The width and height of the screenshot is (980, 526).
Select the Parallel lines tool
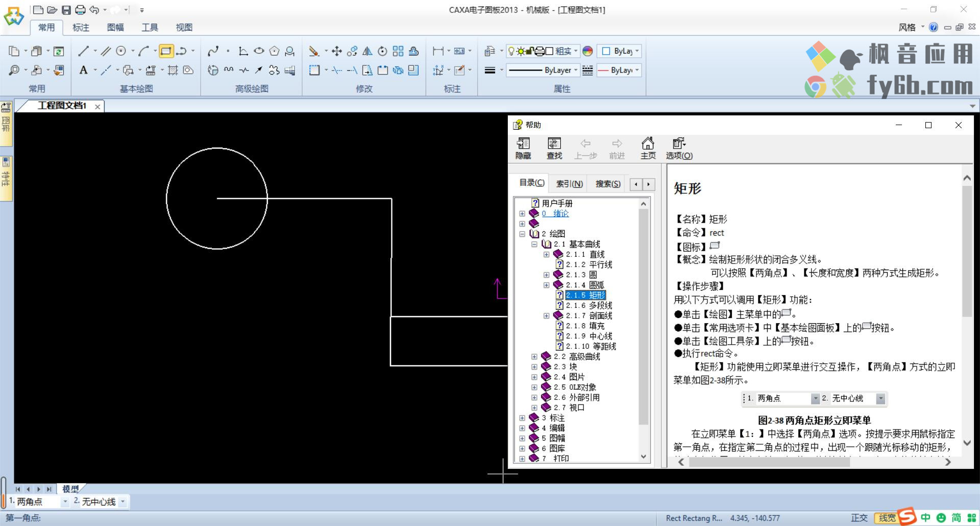(106, 51)
